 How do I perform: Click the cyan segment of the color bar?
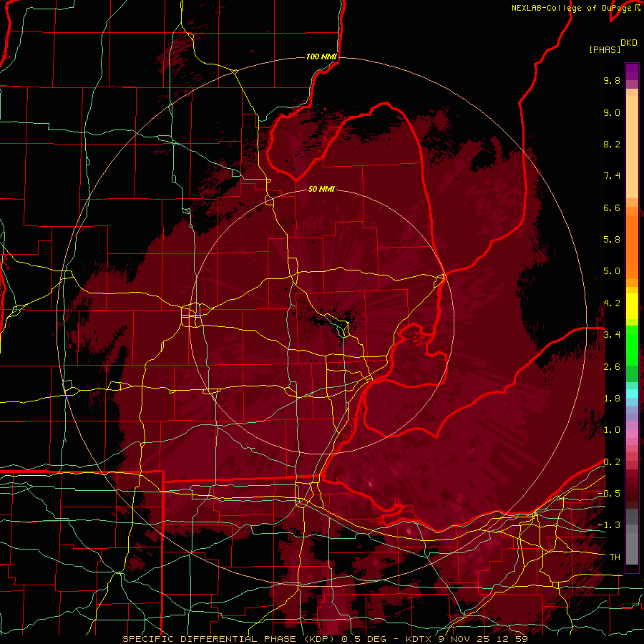tap(632, 394)
